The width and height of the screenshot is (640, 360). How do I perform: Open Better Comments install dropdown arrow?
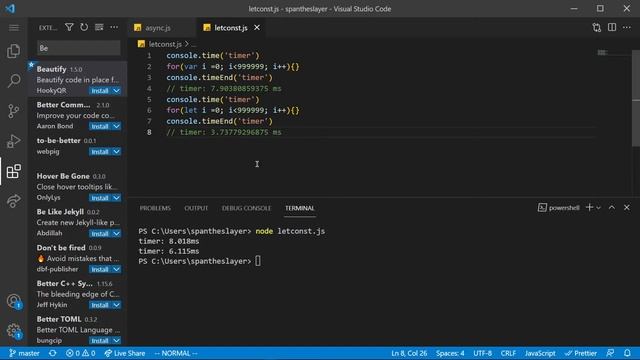coord(116,126)
